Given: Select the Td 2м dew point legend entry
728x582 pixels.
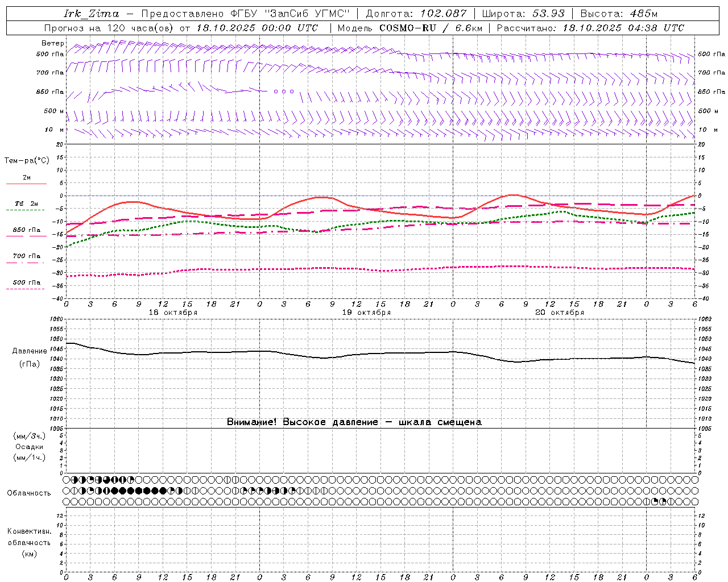Looking at the screenshot, I should pos(26,203).
